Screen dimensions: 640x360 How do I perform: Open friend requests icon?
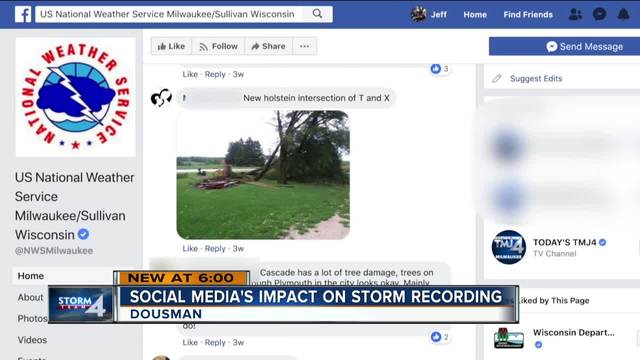[575, 14]
